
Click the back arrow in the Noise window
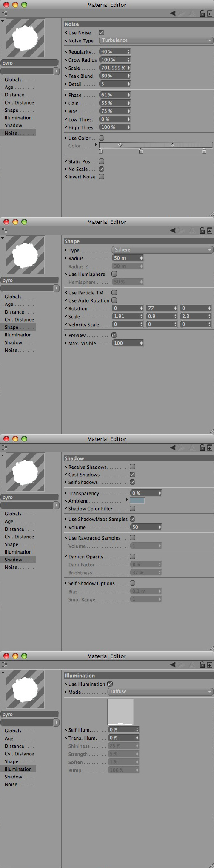click(173, 14)
